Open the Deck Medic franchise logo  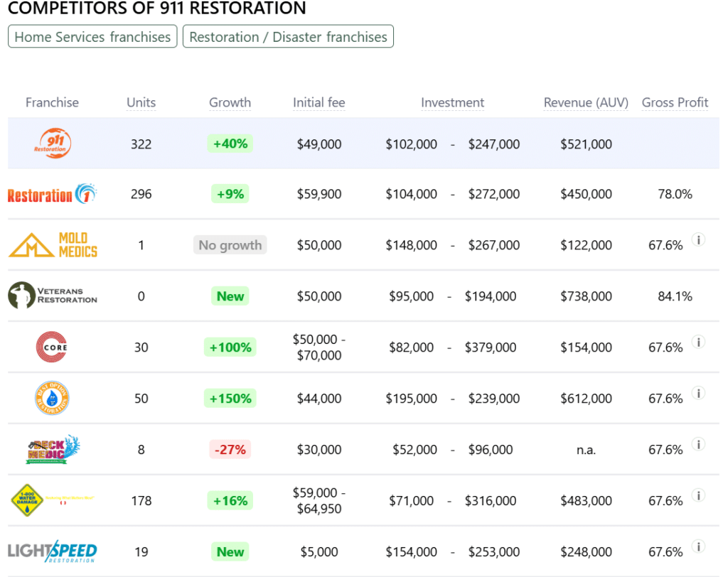tap(53, 449)
